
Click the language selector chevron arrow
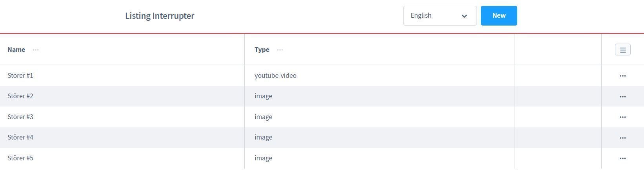pos(464,16)
